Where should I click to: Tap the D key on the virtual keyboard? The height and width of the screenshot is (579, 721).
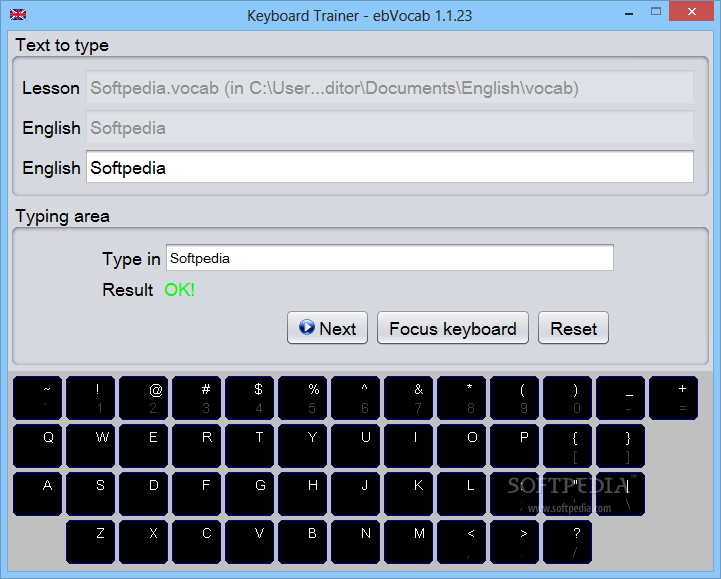coord(143,494)
